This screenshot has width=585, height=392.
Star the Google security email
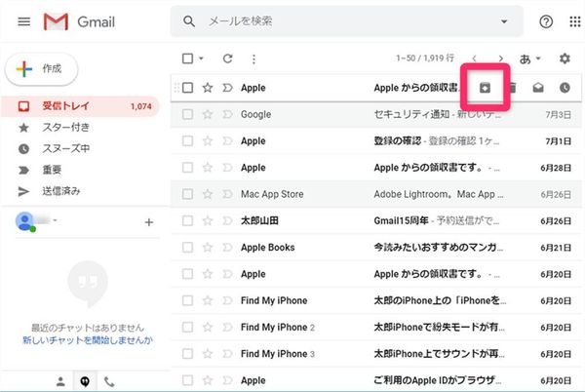[x=208, y=114]
